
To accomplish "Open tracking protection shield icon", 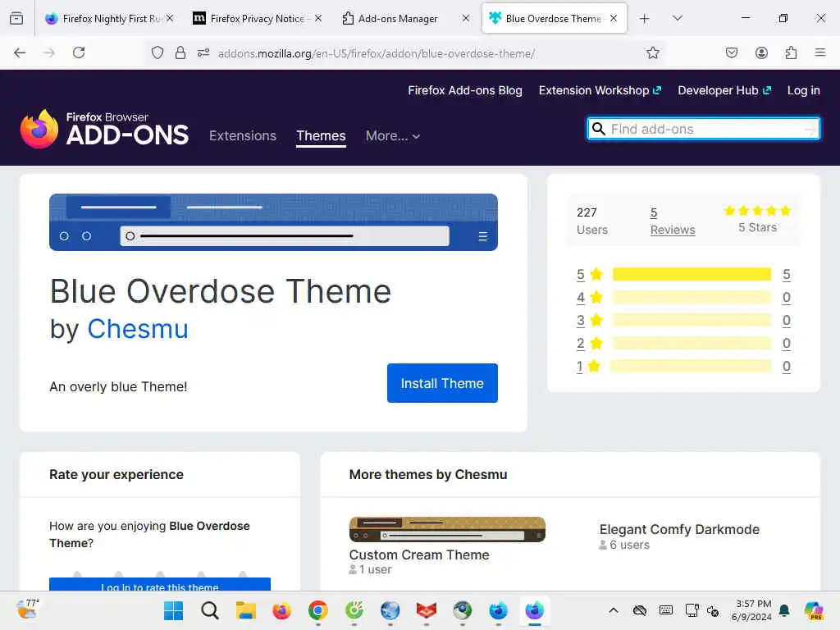I will tap(157, 52).
